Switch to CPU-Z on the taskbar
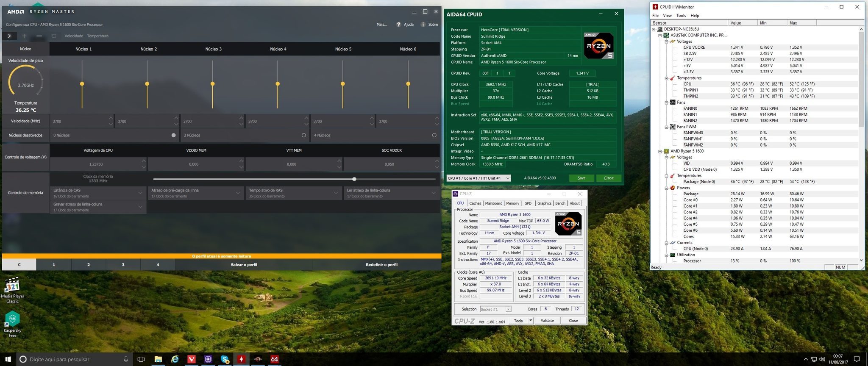 coord(208,359)
